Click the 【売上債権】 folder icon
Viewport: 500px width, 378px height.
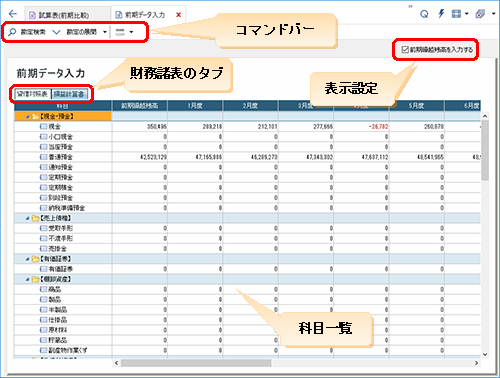(35, 218)
